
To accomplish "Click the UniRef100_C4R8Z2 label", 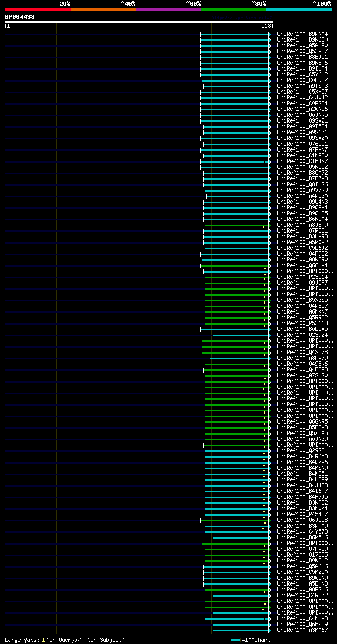I will point(302,595).
